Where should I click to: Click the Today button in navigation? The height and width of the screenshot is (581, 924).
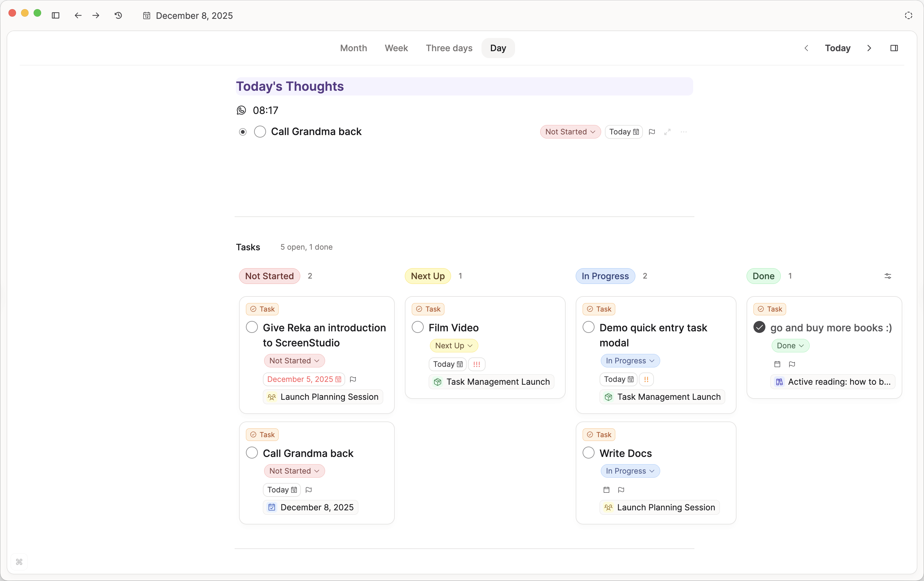pyautogui.click(x=837, y=48)
